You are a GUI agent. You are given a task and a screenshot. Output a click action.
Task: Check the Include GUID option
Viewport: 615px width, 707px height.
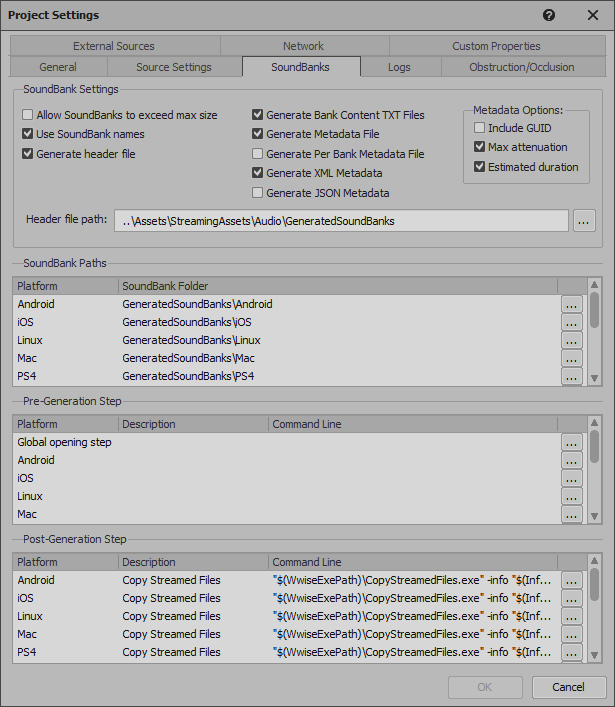(x=480, y=128)
